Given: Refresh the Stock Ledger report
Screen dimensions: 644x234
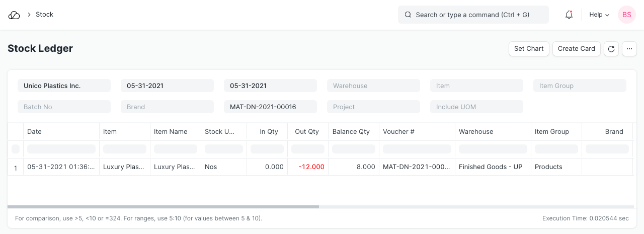Looking at the screenshot, I should pyautogui.click(x=611, y=49).
